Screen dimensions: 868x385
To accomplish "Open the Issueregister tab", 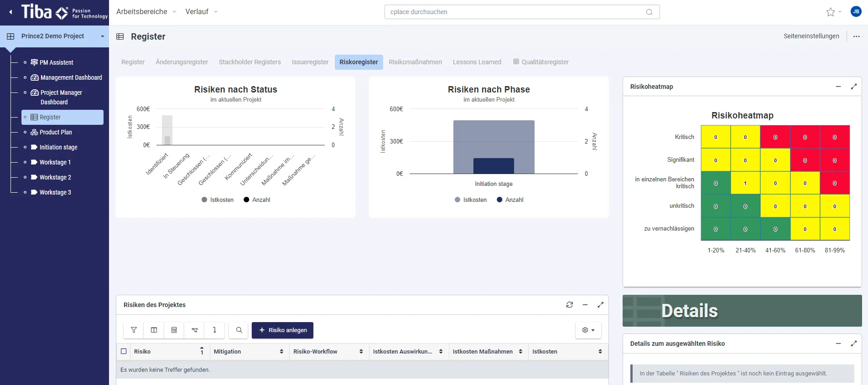I will coord(310,62).
